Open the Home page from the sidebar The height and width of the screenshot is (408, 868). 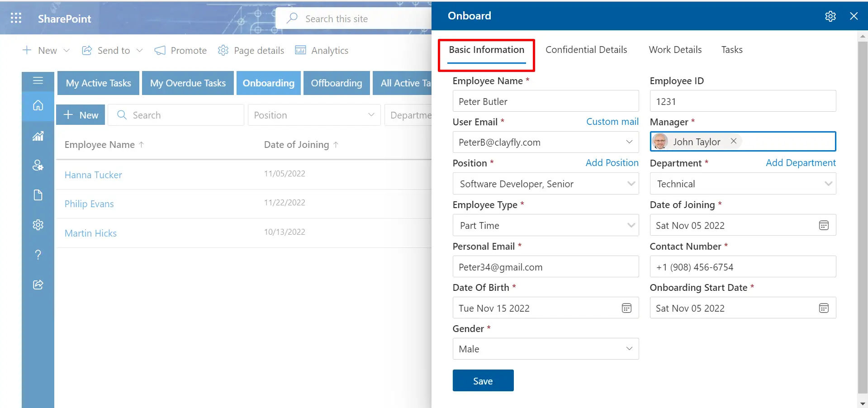38,106
